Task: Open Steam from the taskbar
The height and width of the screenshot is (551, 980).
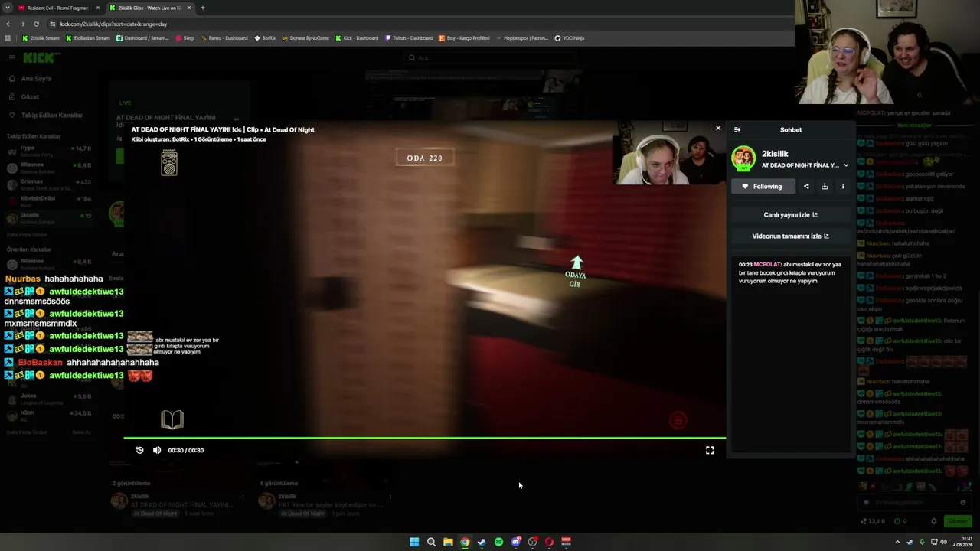Action: [482, 542]
